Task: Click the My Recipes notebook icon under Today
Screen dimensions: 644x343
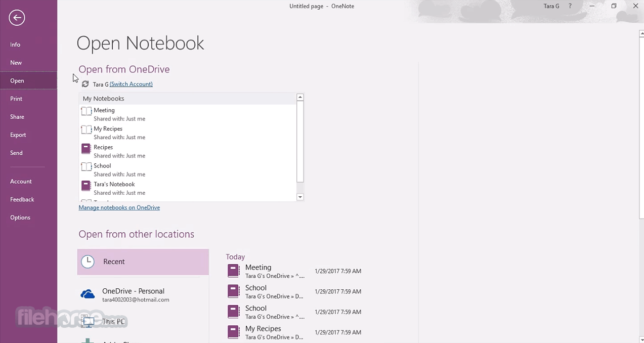Action: tap(233, 332)
